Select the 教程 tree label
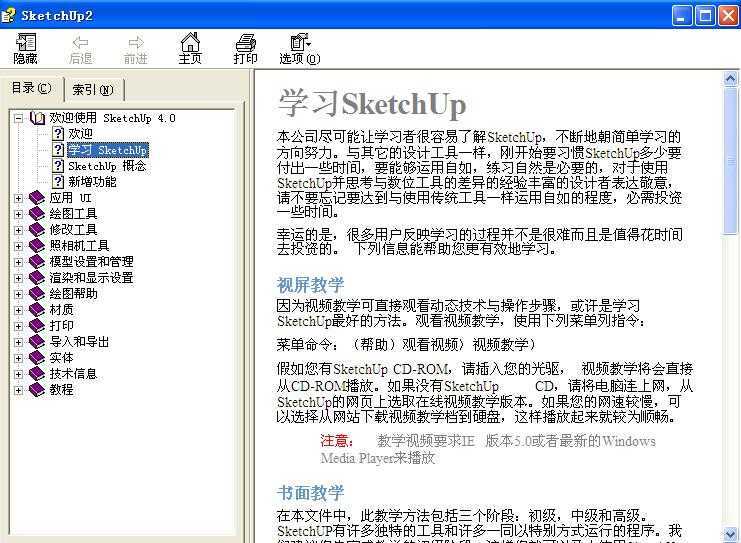The image size is (741, 543). [61, 390]
